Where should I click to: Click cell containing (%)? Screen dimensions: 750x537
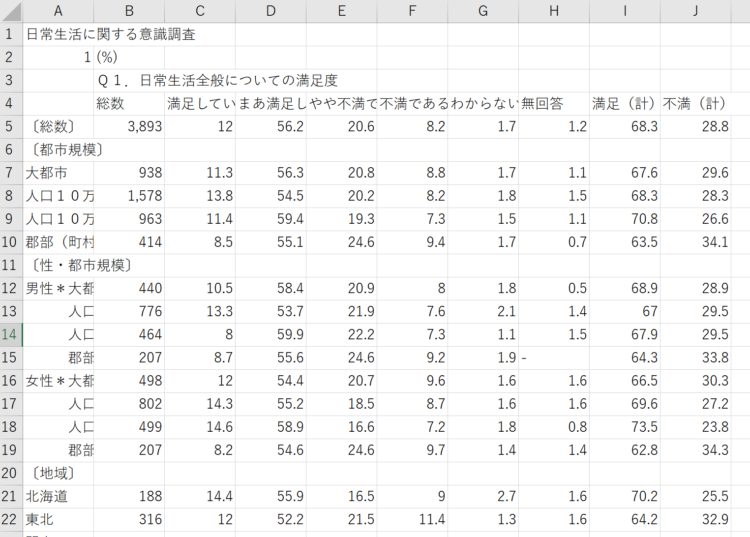[x=107, y=57]
